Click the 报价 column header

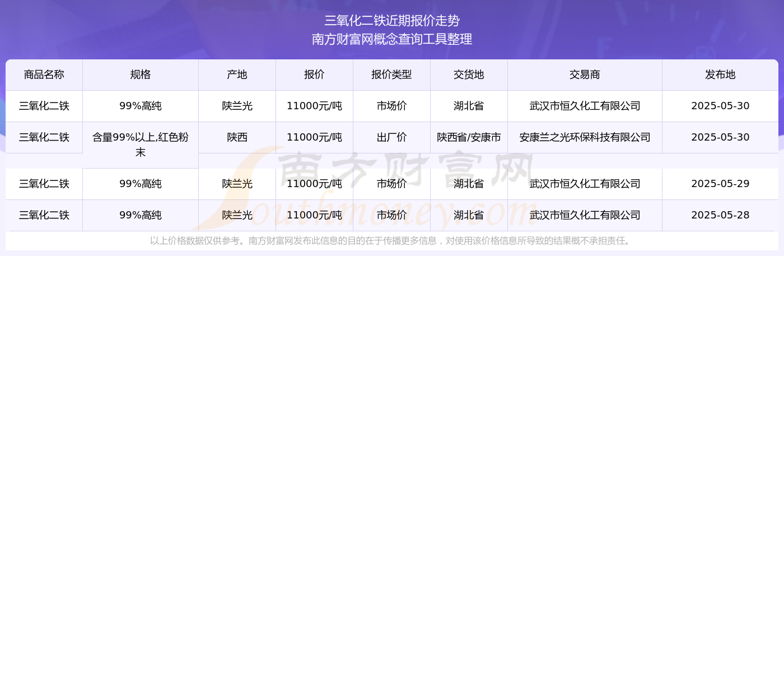tap(315, 75)
